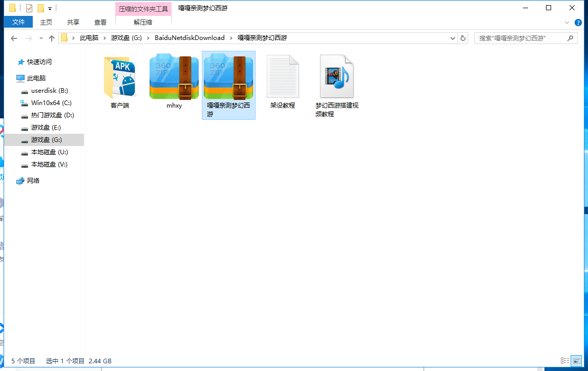
Task: Switch to the 主页 ribbon tab
Action: (46, 22)
